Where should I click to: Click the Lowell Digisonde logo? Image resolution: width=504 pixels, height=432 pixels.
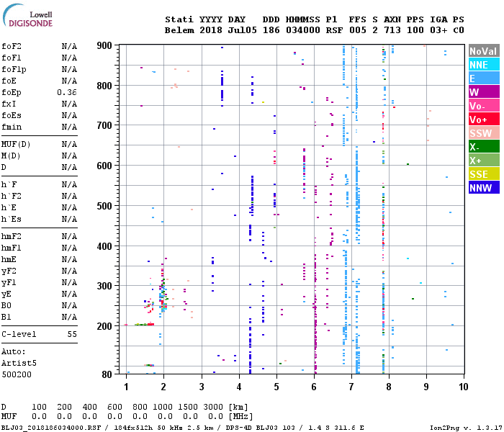coord(27,16)
